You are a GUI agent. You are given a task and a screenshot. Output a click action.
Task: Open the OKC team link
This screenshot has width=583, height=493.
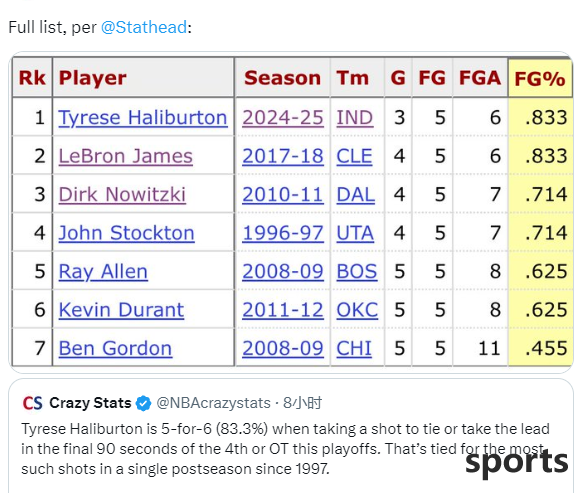coord(357,310)
